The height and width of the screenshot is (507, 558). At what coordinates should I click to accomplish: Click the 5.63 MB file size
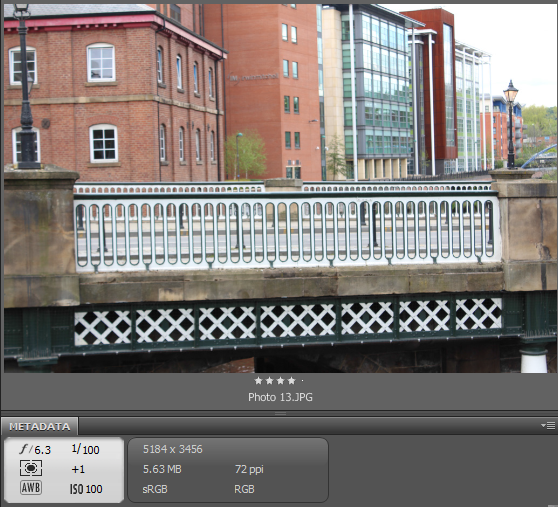point(162,469)
